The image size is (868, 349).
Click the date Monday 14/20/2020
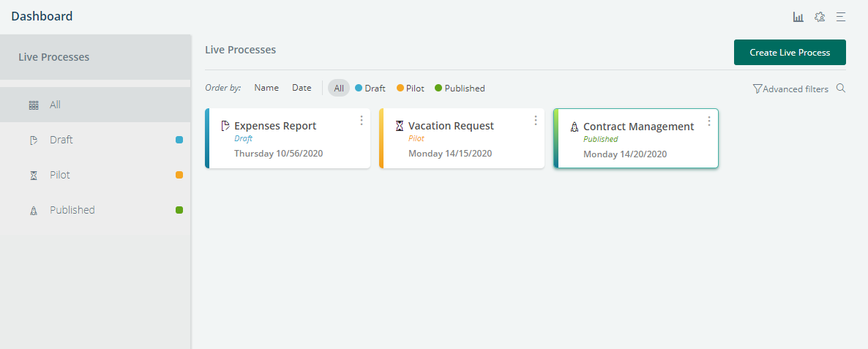point(625,154)
